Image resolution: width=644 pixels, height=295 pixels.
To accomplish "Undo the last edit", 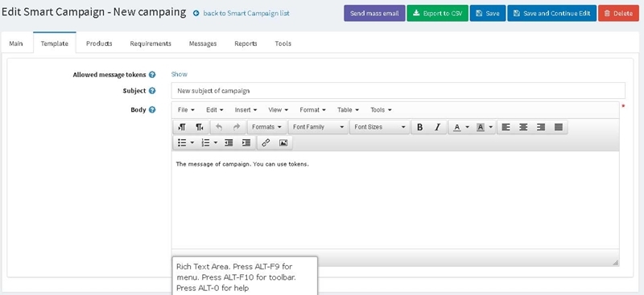I will click(219, 127).
